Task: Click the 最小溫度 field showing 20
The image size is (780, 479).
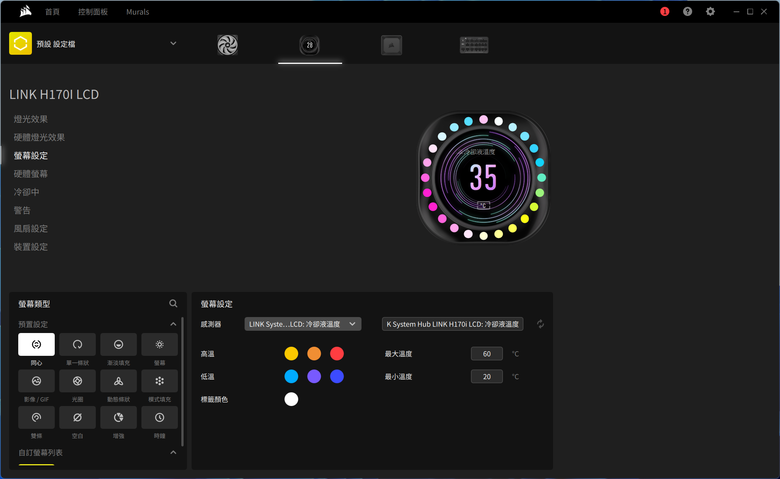Action: coord(487,377)
